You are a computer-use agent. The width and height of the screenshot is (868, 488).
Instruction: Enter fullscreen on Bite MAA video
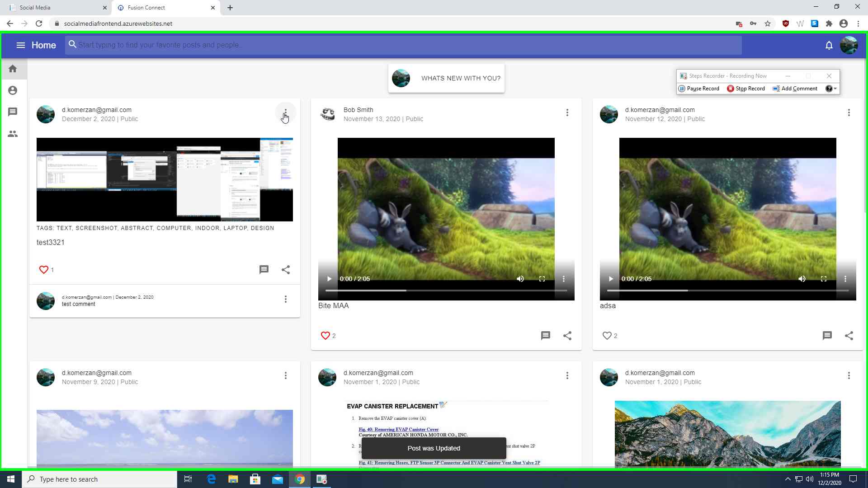point(542,279)
